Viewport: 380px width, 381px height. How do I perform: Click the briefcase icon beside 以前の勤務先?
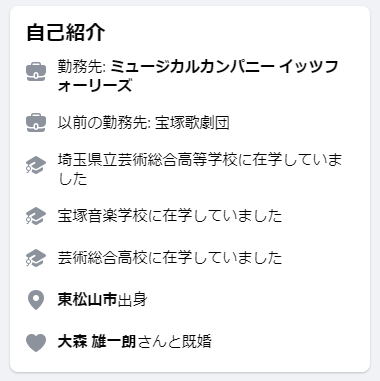[x=36, y=123]
